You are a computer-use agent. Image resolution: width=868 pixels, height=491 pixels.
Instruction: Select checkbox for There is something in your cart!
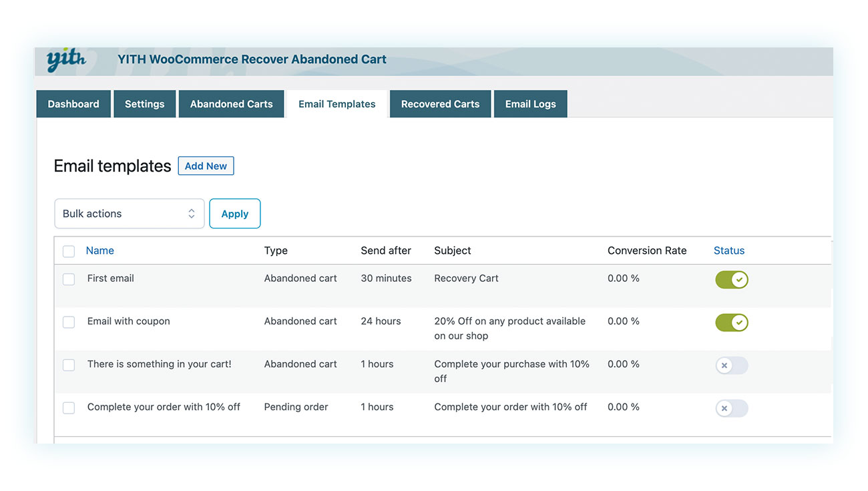(x=69, y=365)
